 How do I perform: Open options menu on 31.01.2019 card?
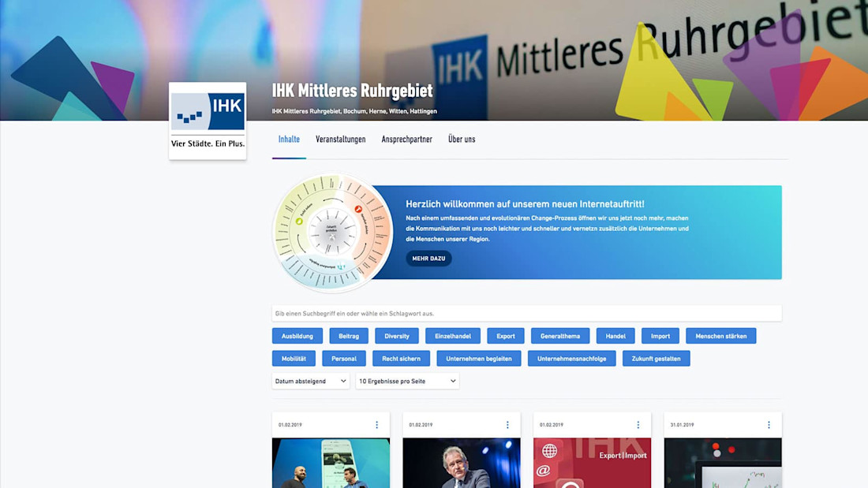point(769,425)
